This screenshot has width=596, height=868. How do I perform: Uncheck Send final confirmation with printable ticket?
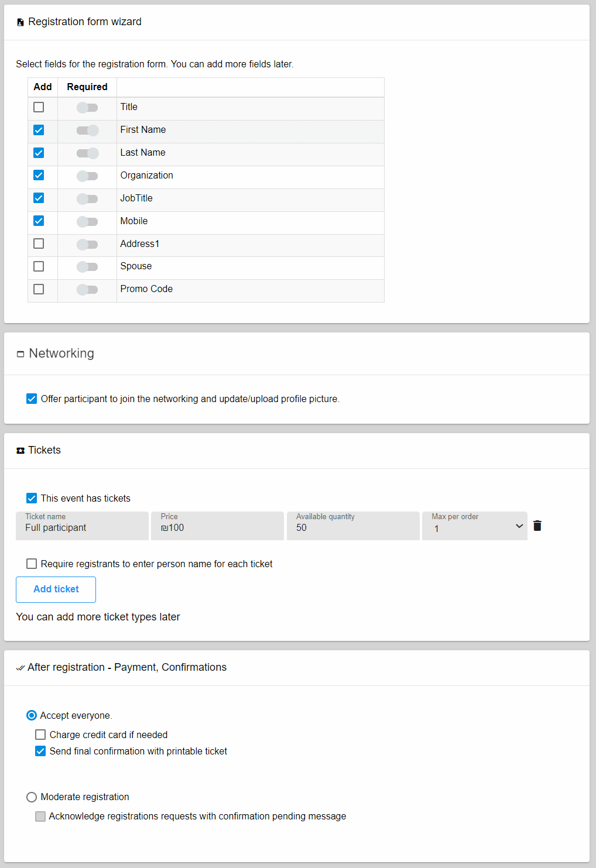coord(40,751)
